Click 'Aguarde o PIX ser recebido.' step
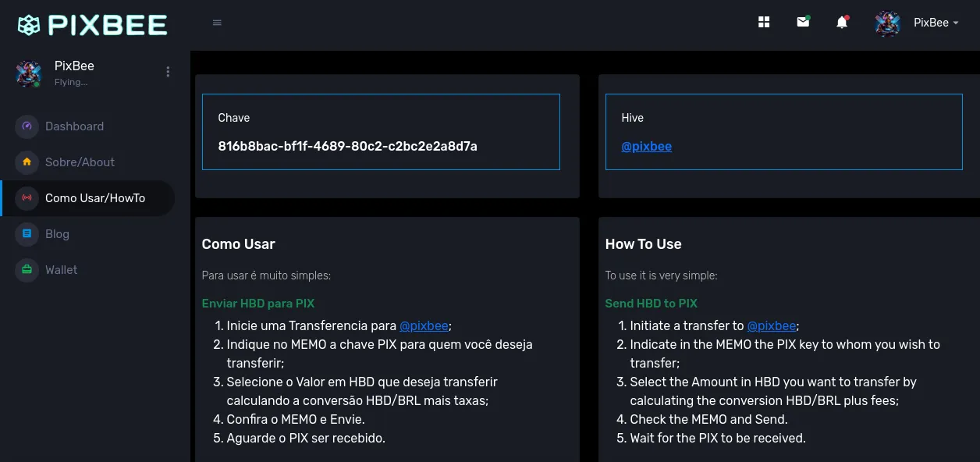 pos(306,438)
